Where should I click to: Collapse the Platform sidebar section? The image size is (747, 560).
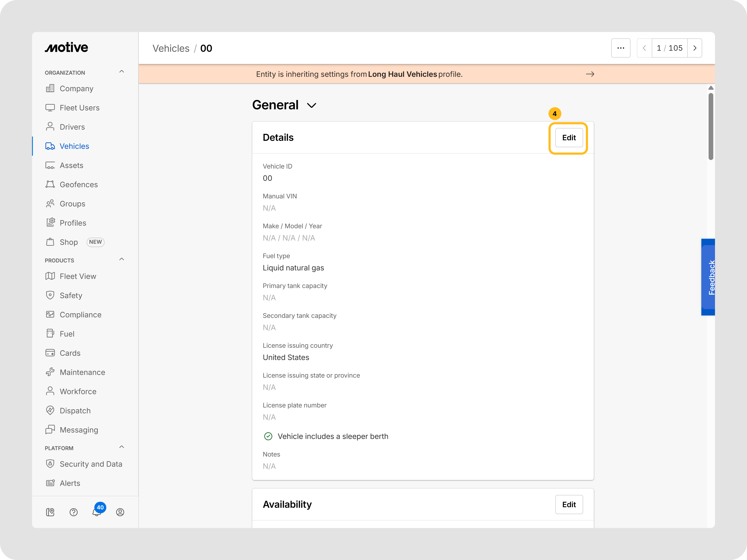(122, 447)
